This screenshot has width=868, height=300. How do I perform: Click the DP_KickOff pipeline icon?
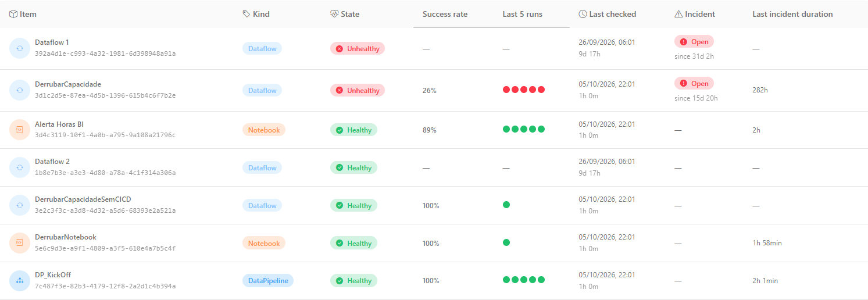19,281
